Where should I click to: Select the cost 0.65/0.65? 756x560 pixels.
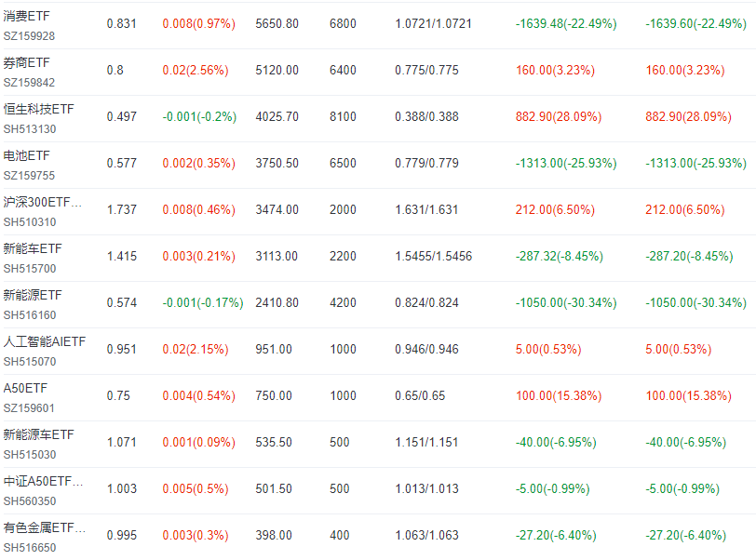[x=420, y=395]
